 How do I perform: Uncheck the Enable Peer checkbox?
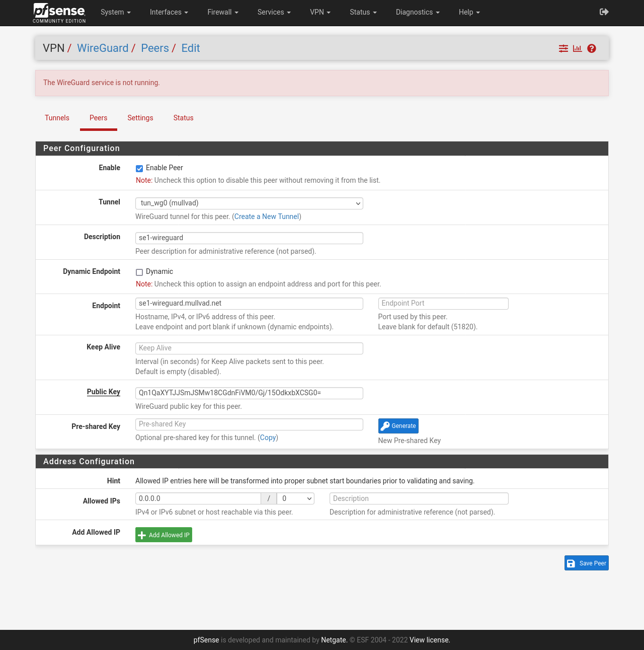click(x=139, y=169)
